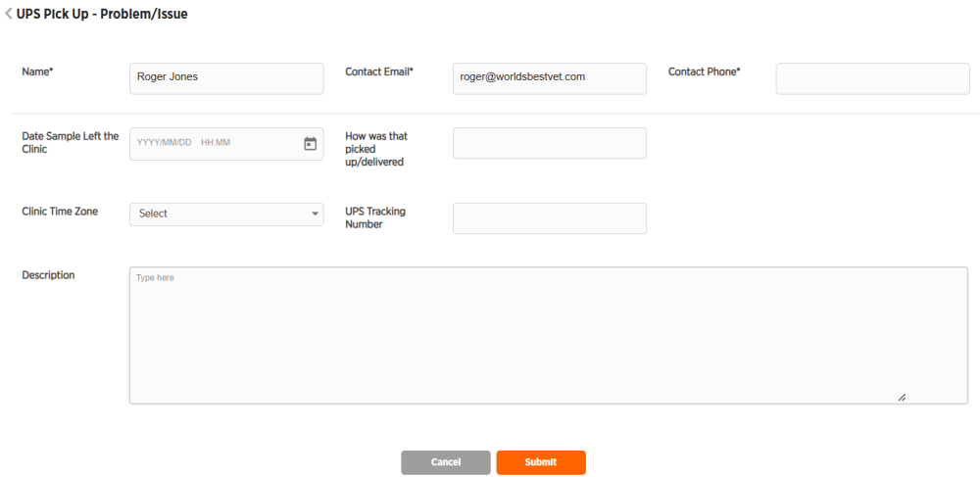Click the How was that picked up/delivered label

tap(376, 149)
